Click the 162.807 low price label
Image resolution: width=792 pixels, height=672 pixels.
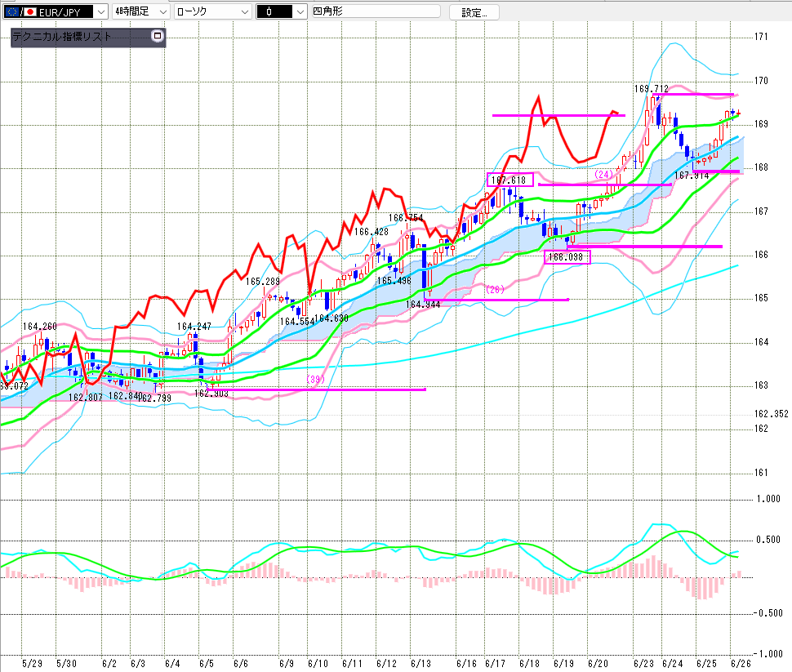[86, 397]
